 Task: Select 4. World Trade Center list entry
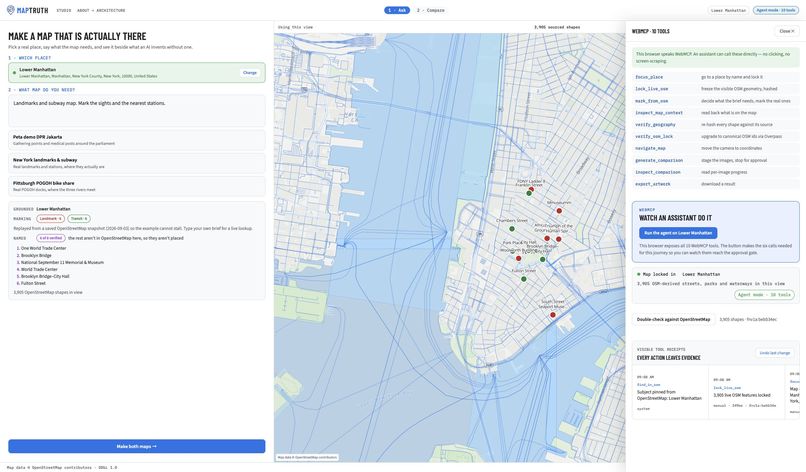37,269
